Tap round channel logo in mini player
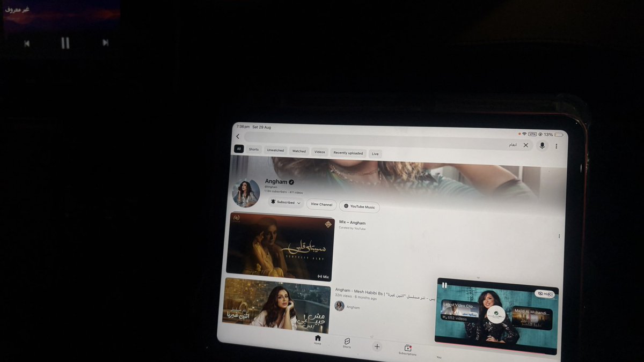The image size is (644, 362). coord(495,314)
